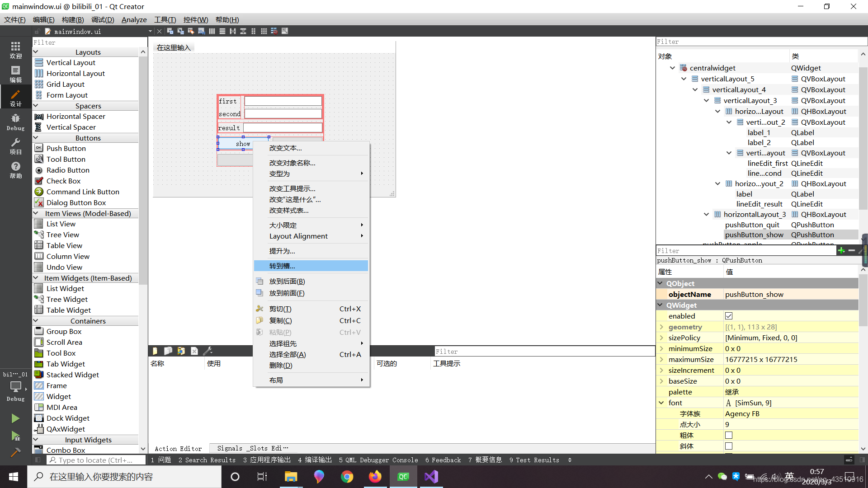Click the green Run button

[15, 418]
